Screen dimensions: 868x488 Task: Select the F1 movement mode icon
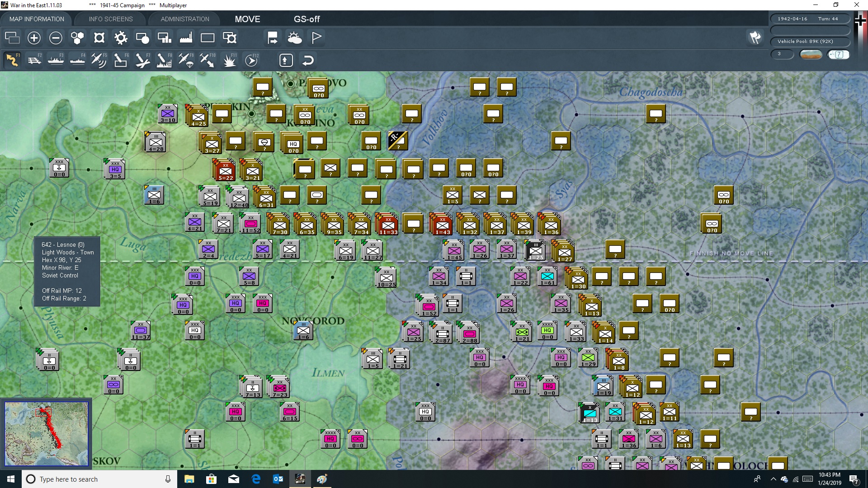(x=12, y=60)
